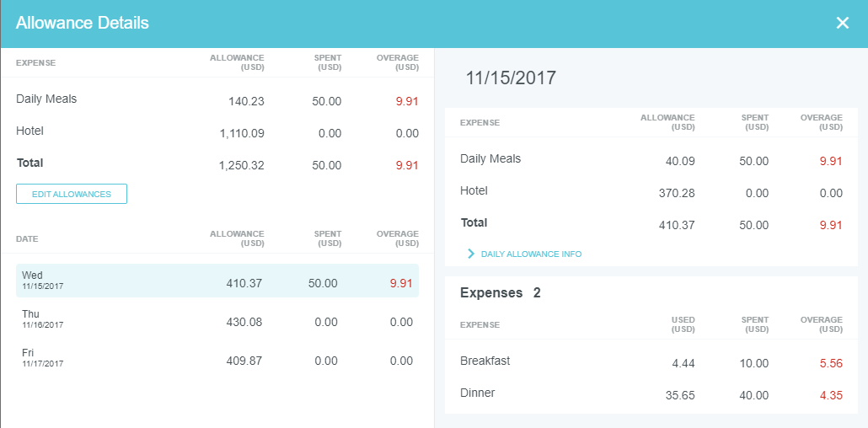Expand the Daily Allowance Info section
Image resolution: width=868 pixels, height=428 pixels.
(530, 254)
